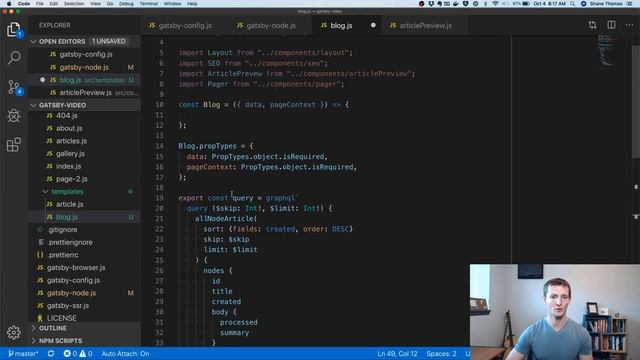Viewport: 640px width, 360px height.
Task: Open the Go menu
Action: pyautogui.click(x=110, y=4)
